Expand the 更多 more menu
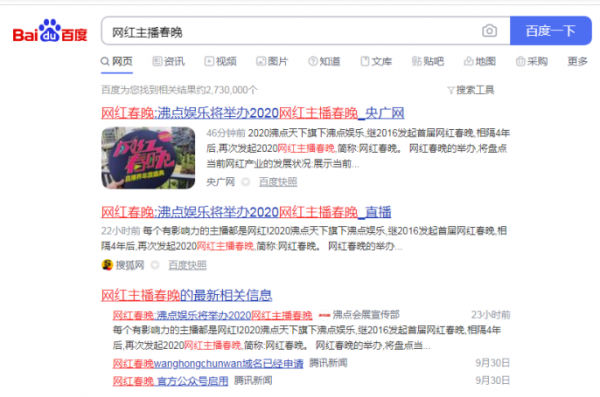This screenshot has width=600, height=397. pos(577,61)
